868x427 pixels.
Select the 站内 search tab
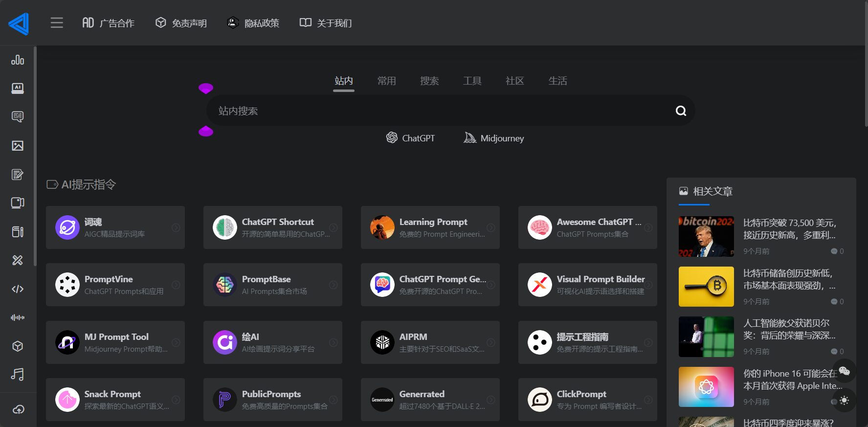(344, 81)
